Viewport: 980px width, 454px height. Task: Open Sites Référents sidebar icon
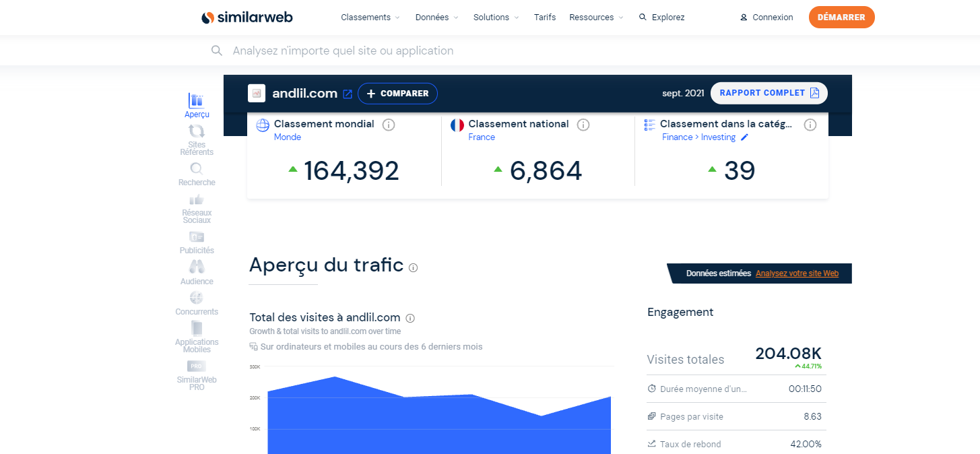197,131
